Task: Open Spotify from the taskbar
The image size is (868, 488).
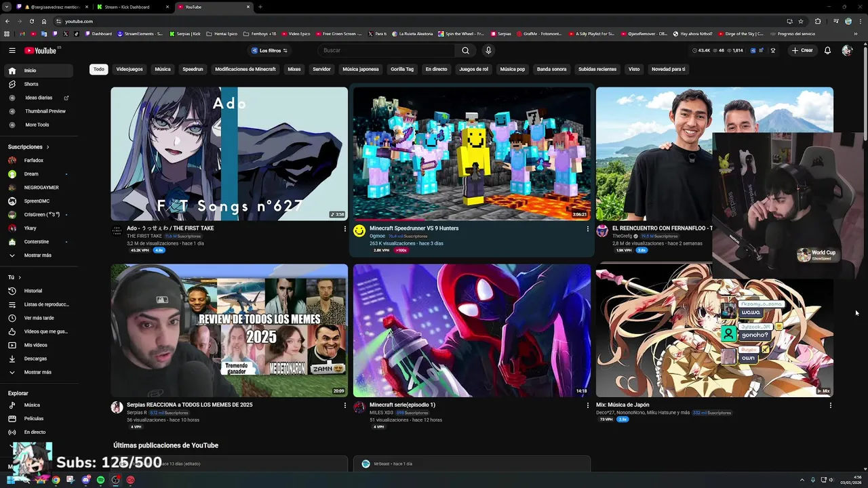Action: tap(100, 480)
